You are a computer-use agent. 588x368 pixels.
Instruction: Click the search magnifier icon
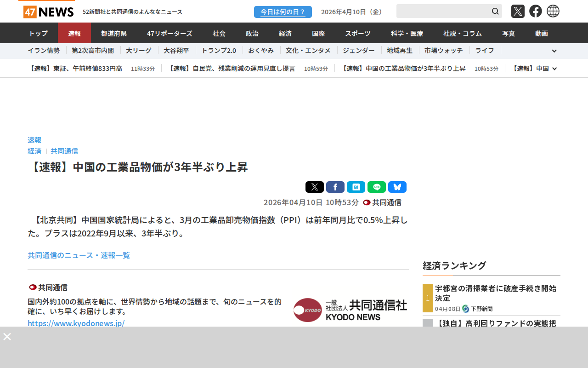pos(495,11)
